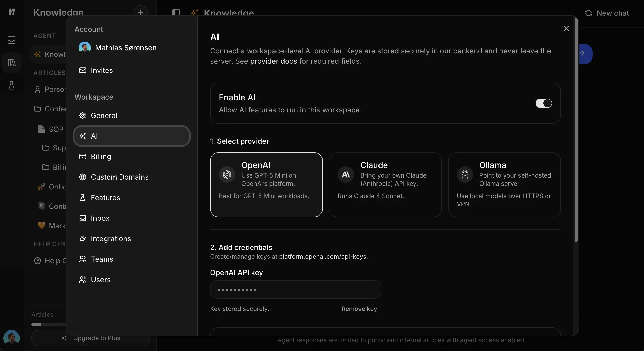The image size is (644, 351).
Task: Open the Integrations settings page
Action: point(111,239)
